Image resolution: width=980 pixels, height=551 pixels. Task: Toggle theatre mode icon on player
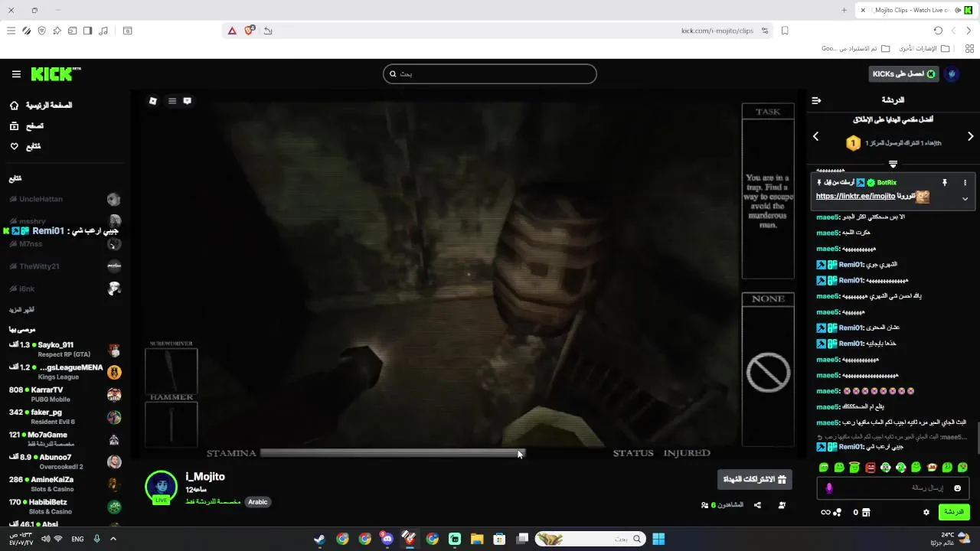153,101
